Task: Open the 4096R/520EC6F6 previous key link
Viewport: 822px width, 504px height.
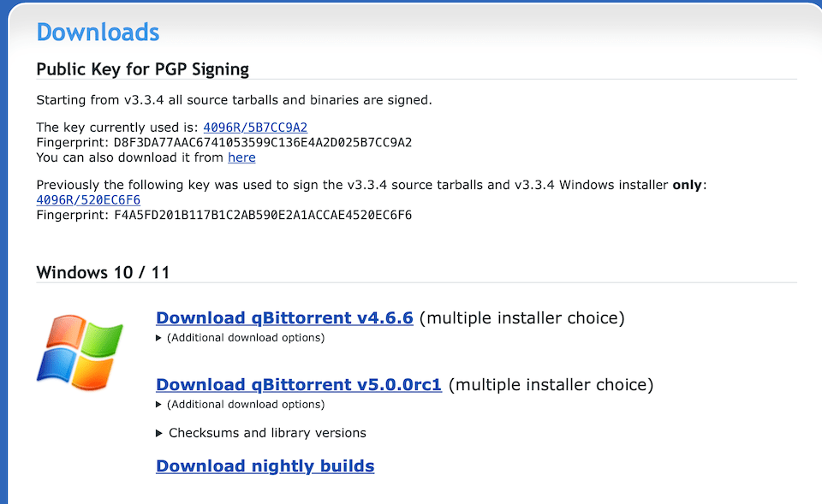Action: 88,200
